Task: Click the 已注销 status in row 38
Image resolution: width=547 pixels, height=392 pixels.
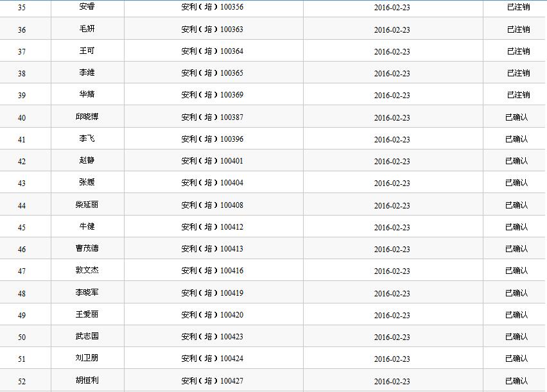Action: tap(518, 73)
